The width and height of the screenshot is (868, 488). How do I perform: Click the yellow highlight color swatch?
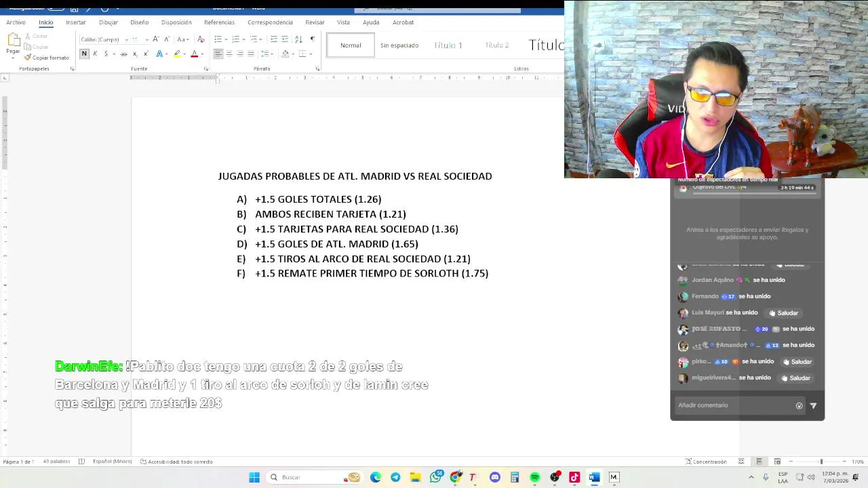(x=177, y=54)
